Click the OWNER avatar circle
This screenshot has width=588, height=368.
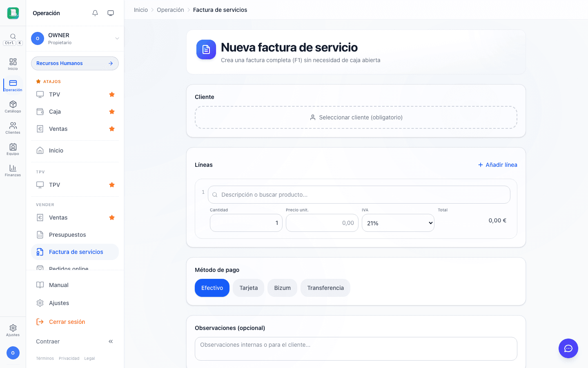pos(38,38)
